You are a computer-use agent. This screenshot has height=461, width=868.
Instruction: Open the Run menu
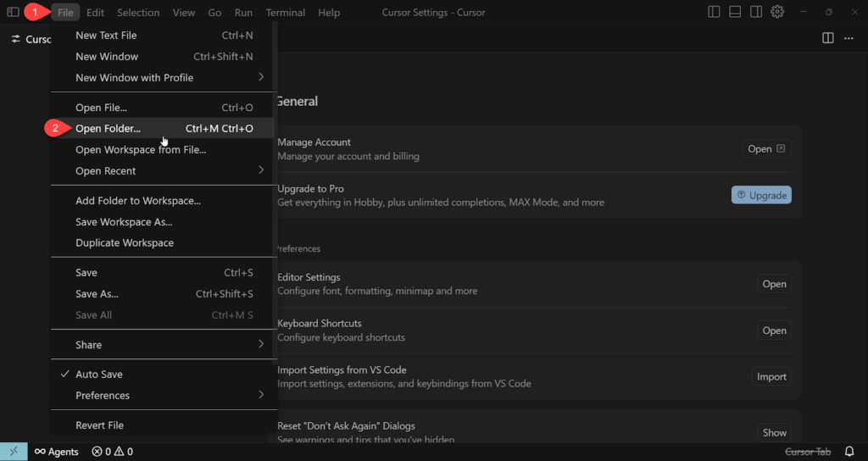(243, 12)
